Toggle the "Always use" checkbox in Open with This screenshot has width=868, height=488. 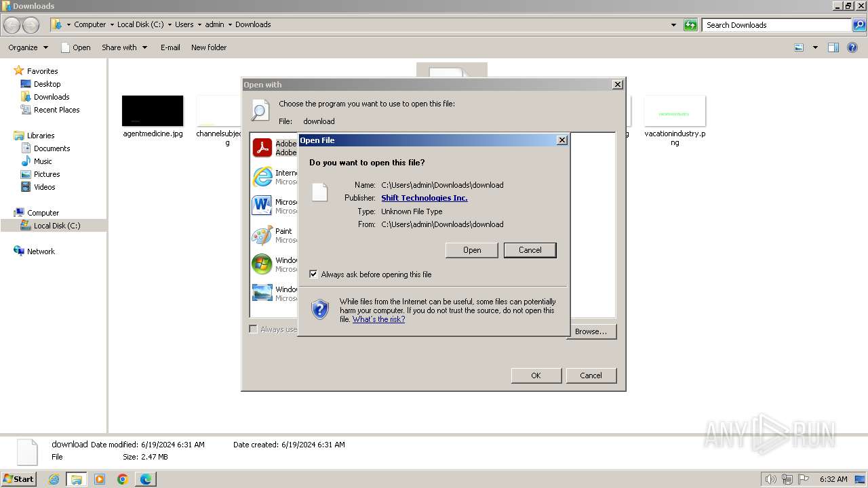coord(253,329)
